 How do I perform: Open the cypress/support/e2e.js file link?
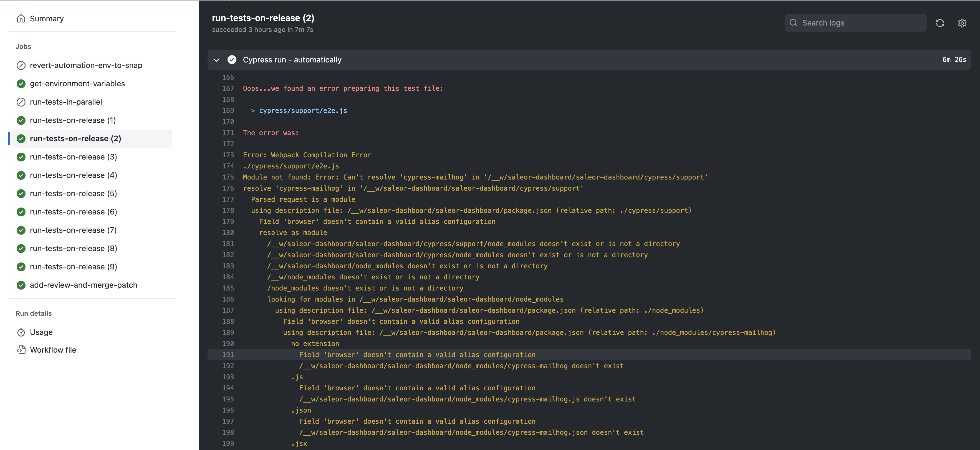click(302, 110)
